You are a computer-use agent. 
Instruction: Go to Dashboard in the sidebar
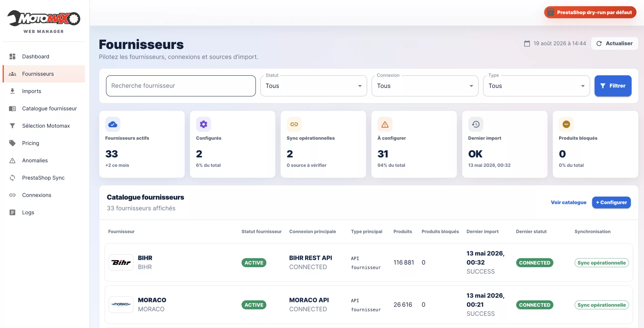44,56
